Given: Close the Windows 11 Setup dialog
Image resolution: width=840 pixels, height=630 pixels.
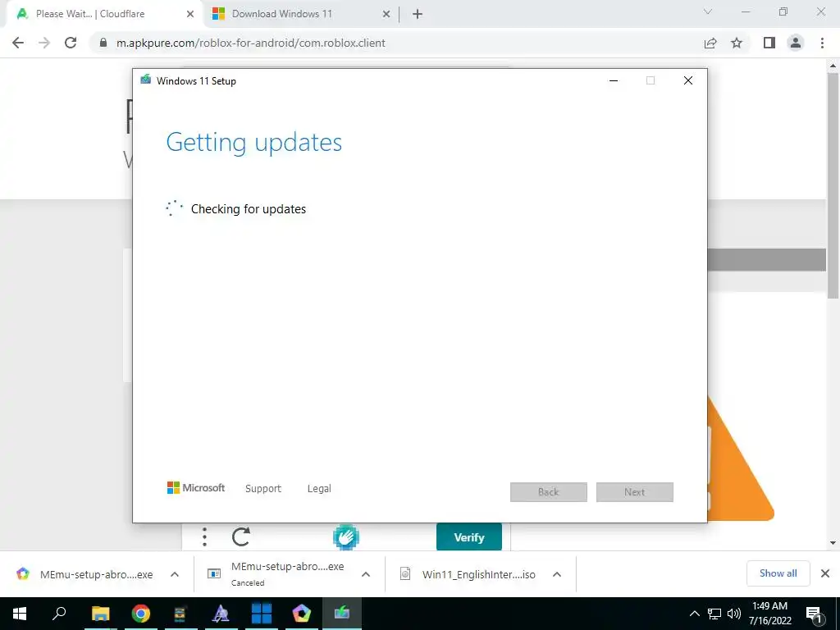Looking at the screenshot, I should coord(688,81).
